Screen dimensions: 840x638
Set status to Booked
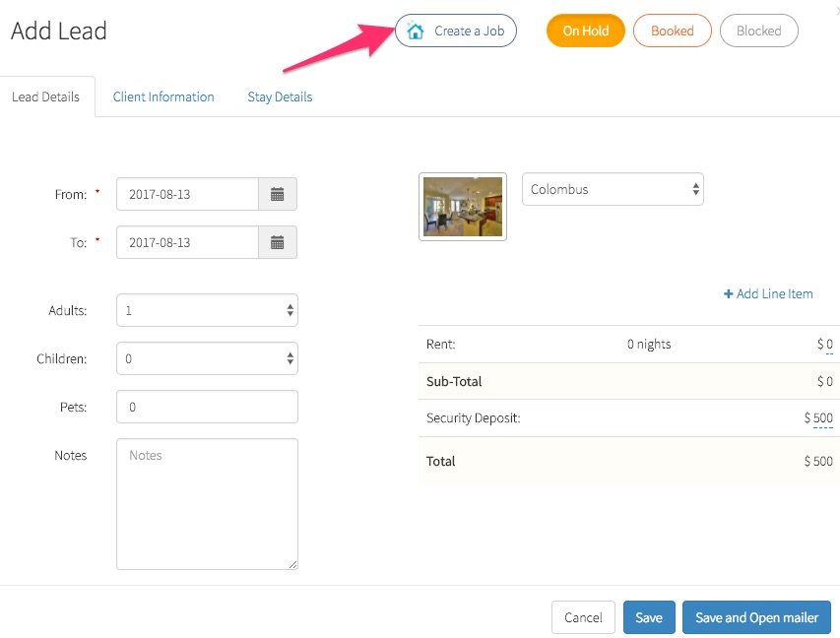coord(672,31)
